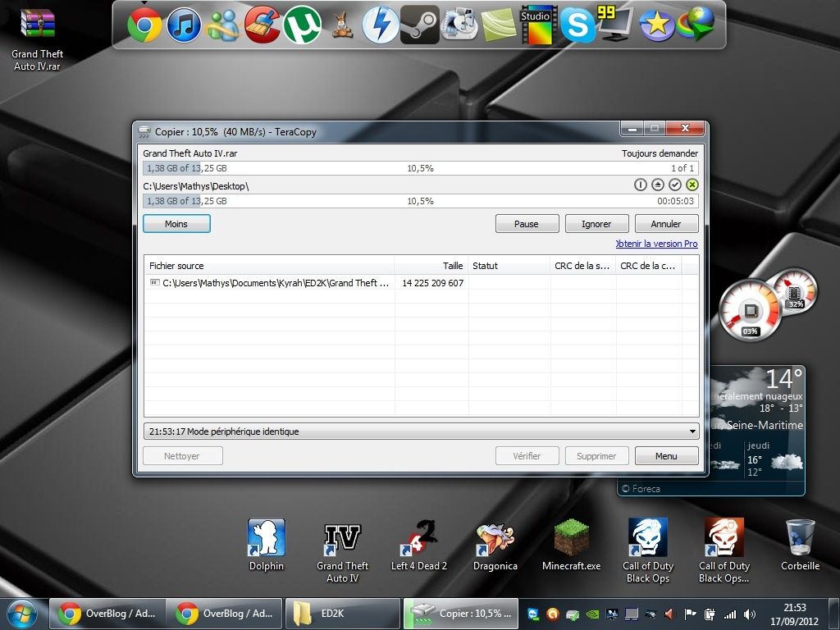The height and width of the screenshot is (630, 840).
Task: Open the network signal tray icon
Action: [x=729, y=614]
